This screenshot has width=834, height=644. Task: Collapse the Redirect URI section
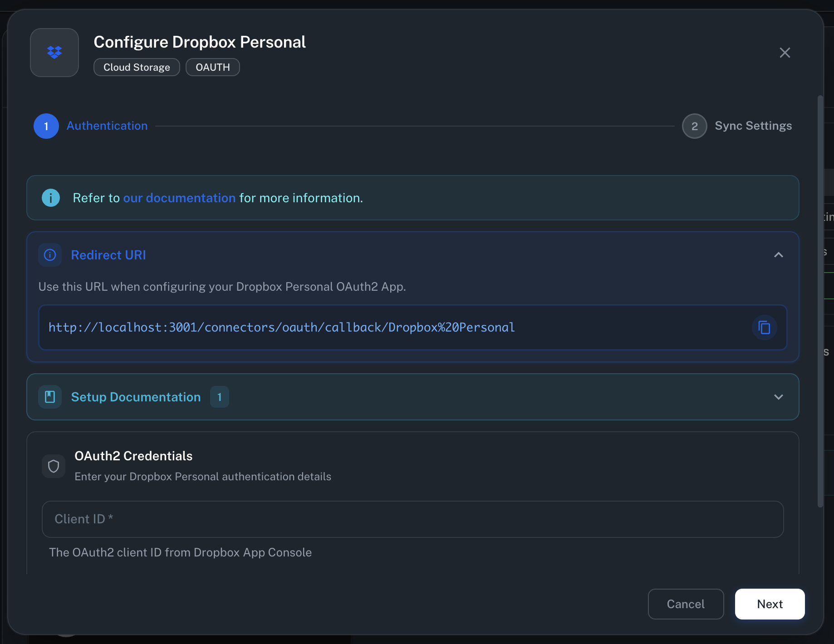[x=779, y=255]
